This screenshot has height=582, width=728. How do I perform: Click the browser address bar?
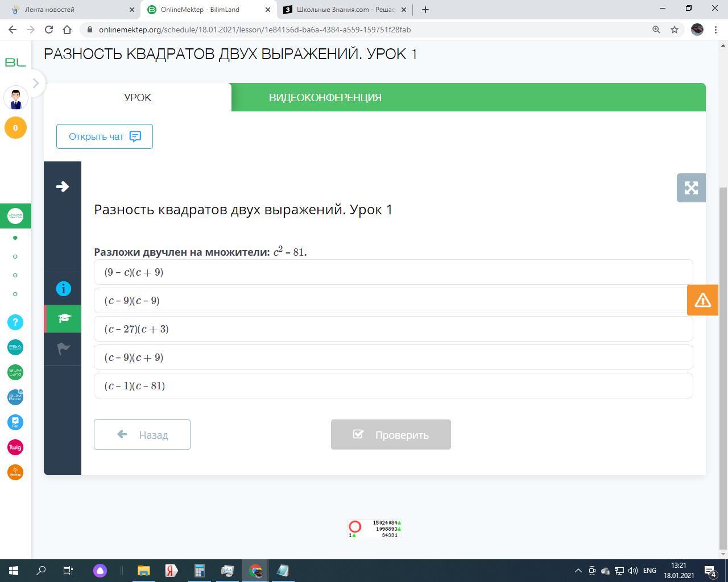pos(364,30)
